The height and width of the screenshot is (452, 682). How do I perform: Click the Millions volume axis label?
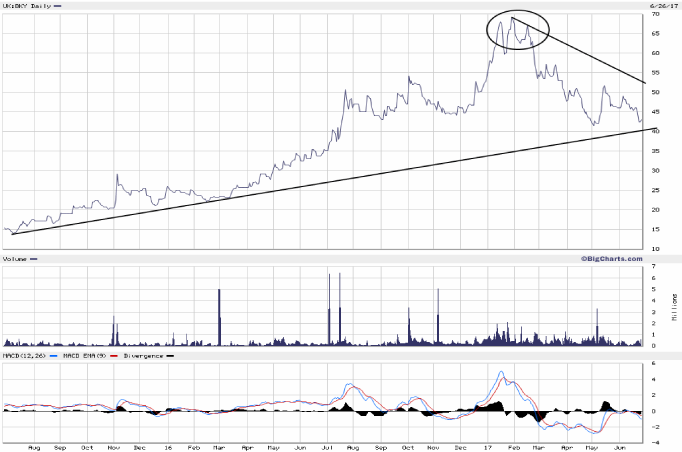pos(674,306)
